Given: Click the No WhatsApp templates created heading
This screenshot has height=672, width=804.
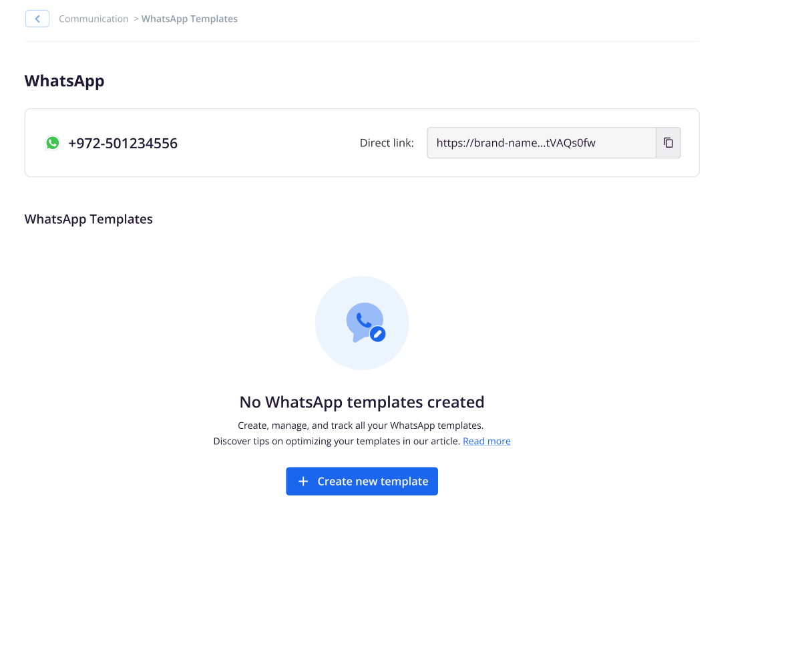Looking at the screenshot, I should (x=361, y=402).
